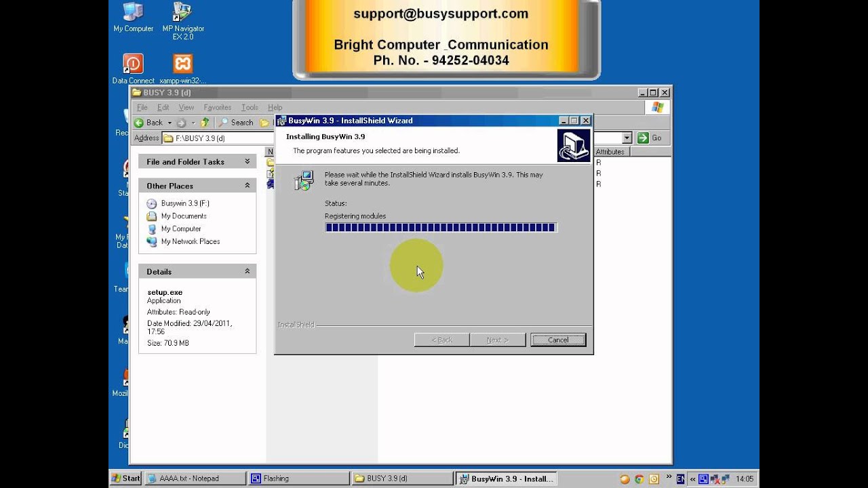The width and height of the screenshot is (868, 488).
Task: Expand quick launch overflow chevron
Action: click(x=669, y=478)
